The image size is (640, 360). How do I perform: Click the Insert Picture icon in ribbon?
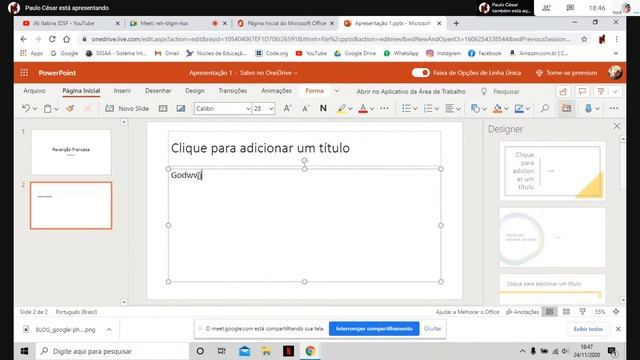[181, 109]
